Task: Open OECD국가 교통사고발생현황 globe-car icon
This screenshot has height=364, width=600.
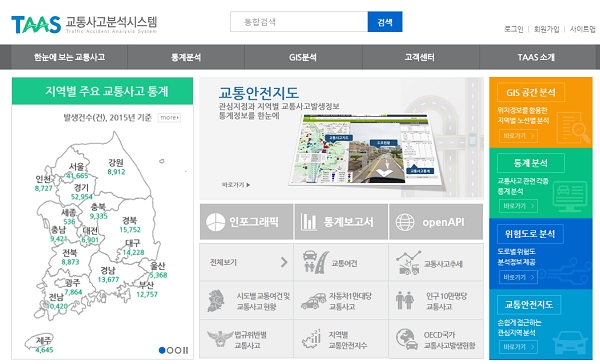Action: point(407,339)
